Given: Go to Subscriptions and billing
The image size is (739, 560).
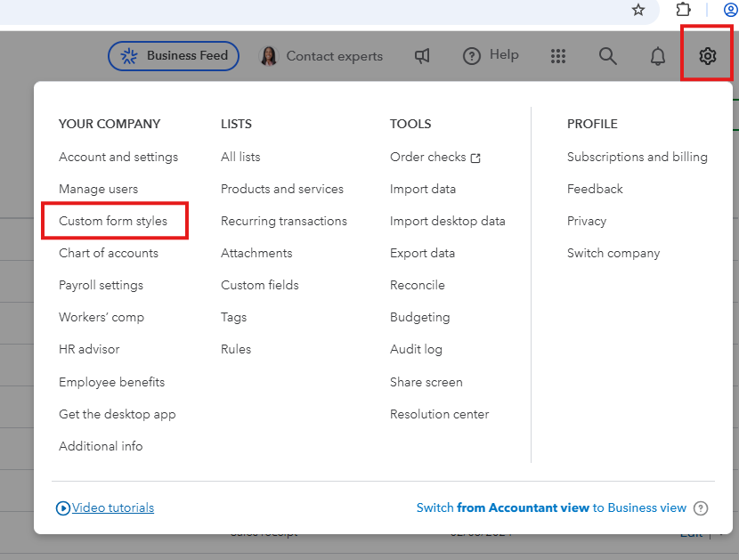Looking at the screenshot, I should tap(637, 157).
